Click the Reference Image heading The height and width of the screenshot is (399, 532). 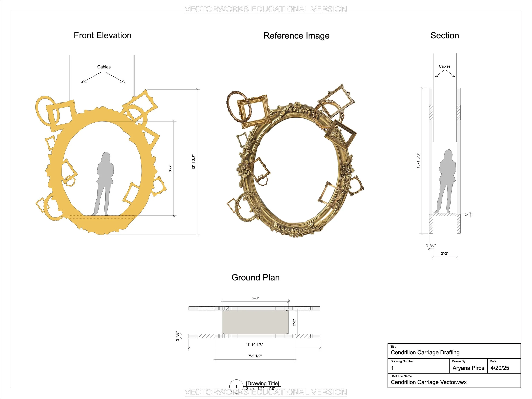296,36
